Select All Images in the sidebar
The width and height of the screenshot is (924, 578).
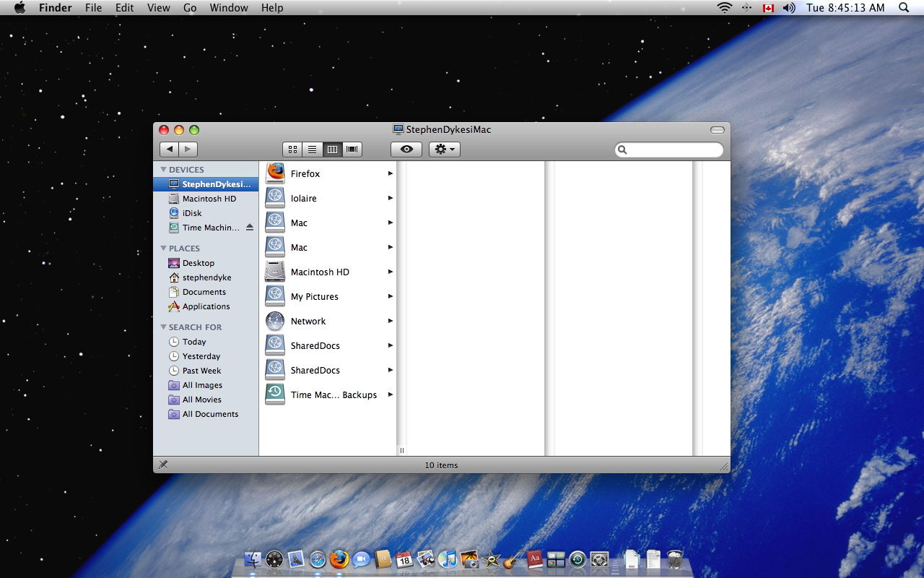pos(206,385)
